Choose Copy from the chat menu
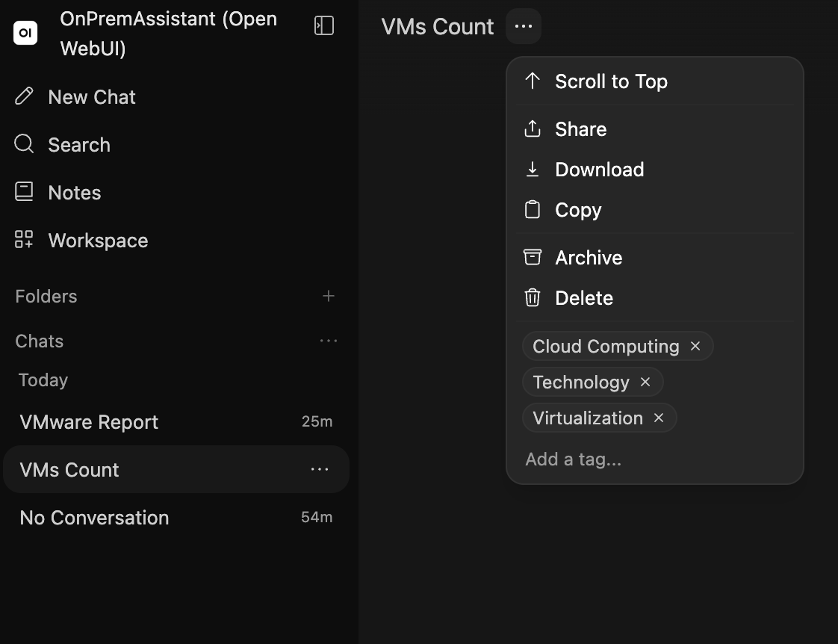This screenshot has width=838, height=644. coord(655,209)
